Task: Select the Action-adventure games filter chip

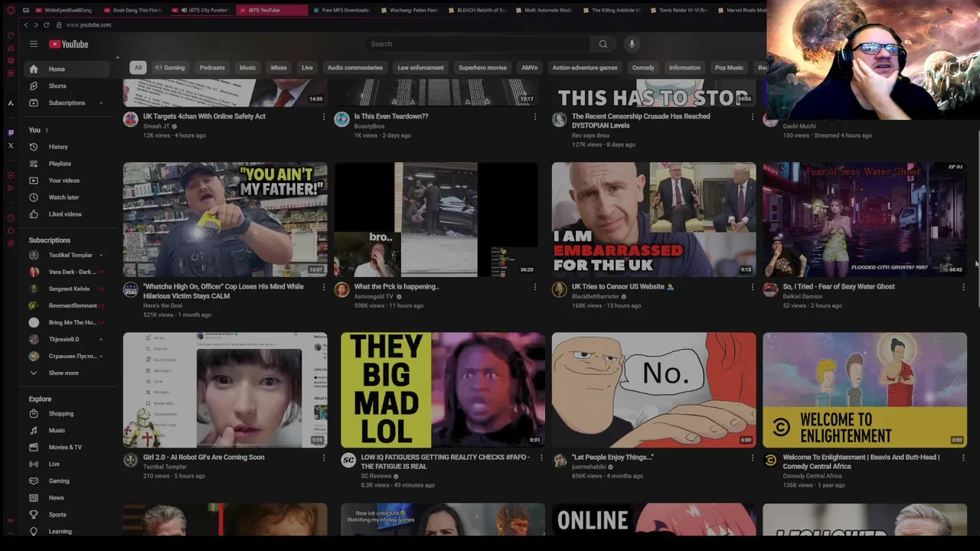Action: (x=585, y=67)
